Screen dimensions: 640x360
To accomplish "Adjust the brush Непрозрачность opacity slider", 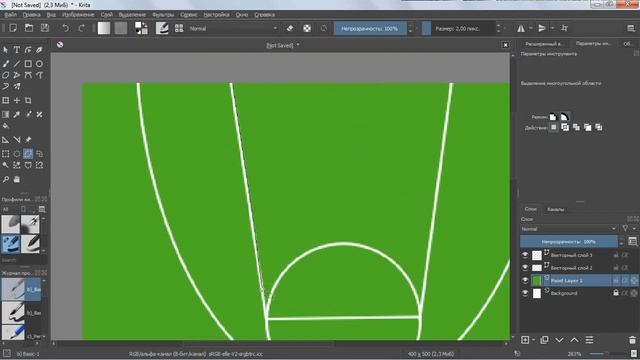I will pyautogui.click(x=370, y=29).
